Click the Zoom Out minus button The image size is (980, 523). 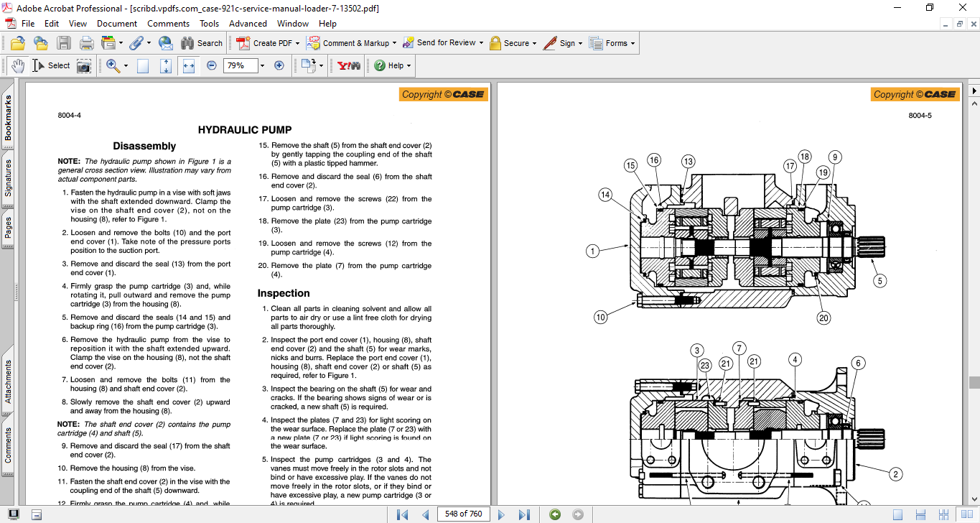click(212, 65)
